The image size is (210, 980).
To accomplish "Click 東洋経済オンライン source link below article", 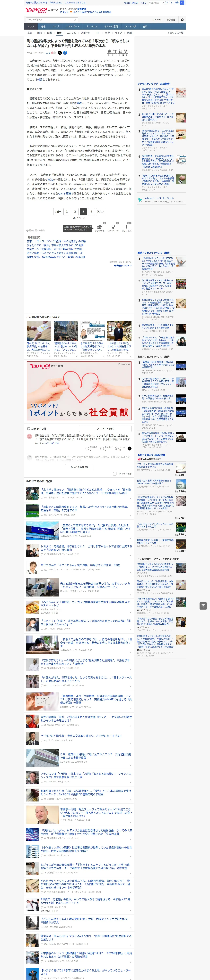I will 122,266.
